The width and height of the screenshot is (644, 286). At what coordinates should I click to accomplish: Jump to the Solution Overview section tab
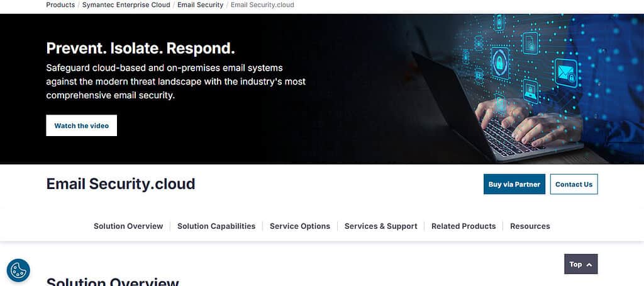point(128,226)
